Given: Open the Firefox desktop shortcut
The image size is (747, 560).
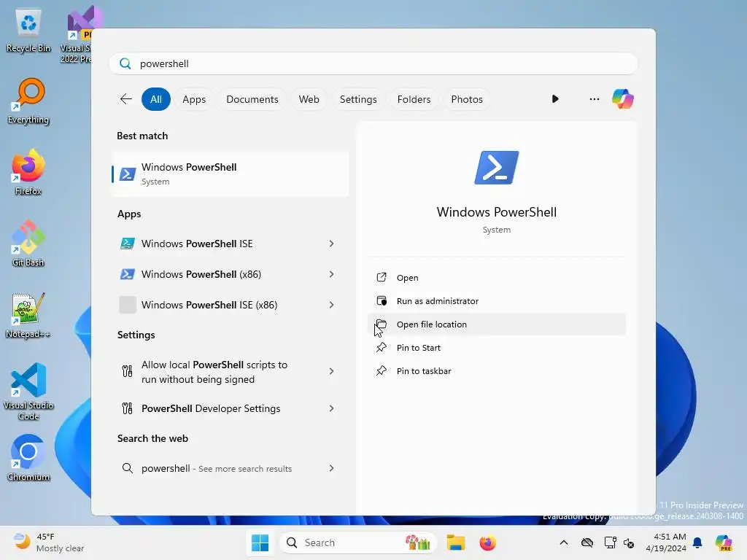Looking at the screenshot, I should [x=28, y=172].
